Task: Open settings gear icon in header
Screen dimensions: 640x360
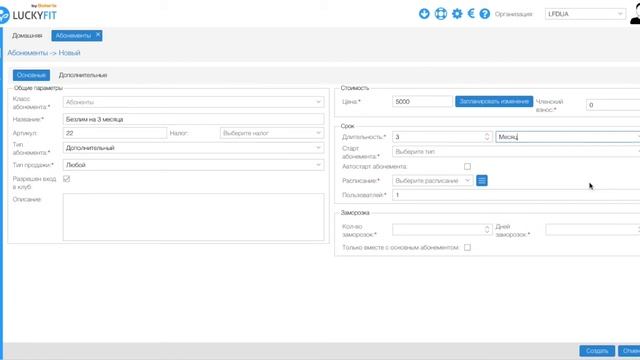Action: pos(457,14)
